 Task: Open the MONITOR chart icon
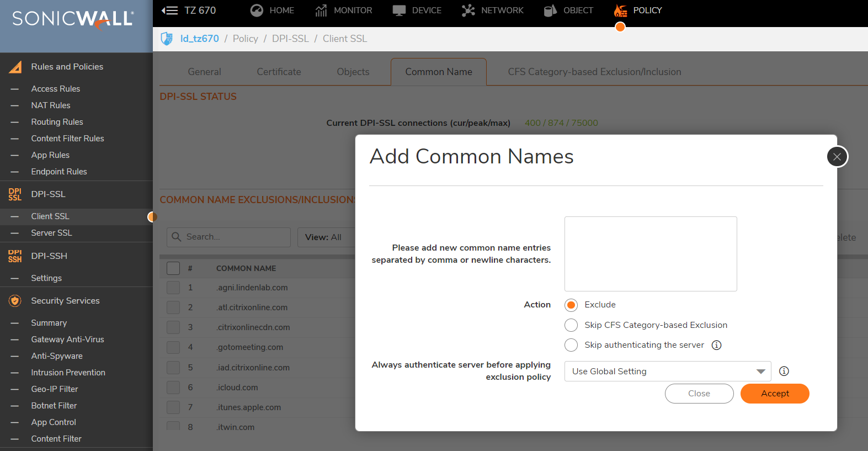(321, 10)
